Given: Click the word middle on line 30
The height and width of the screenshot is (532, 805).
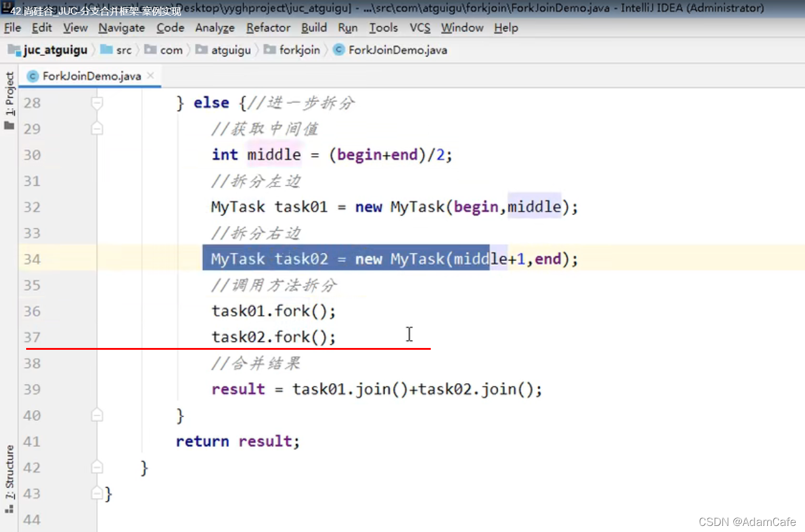Looking at the screenshot, I should tap(274, 155).
